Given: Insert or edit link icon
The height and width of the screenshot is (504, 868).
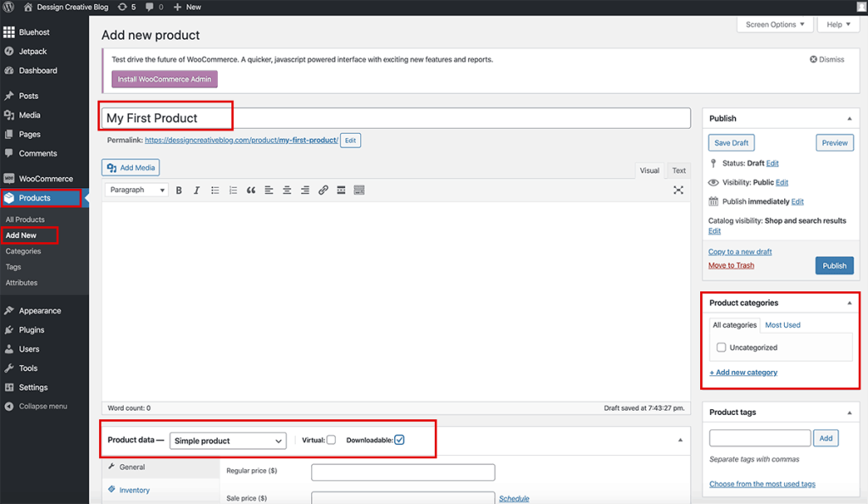Looking at the screenshot, I should click(323, 191).
